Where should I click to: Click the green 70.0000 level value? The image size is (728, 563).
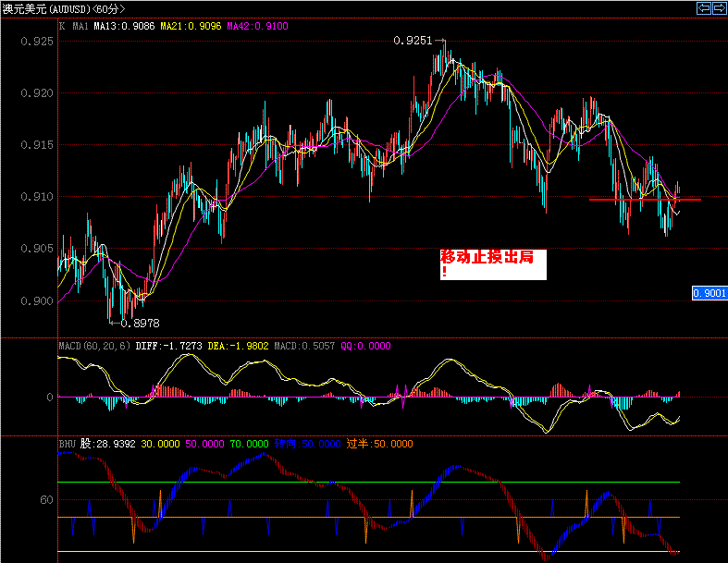(250, 444)
